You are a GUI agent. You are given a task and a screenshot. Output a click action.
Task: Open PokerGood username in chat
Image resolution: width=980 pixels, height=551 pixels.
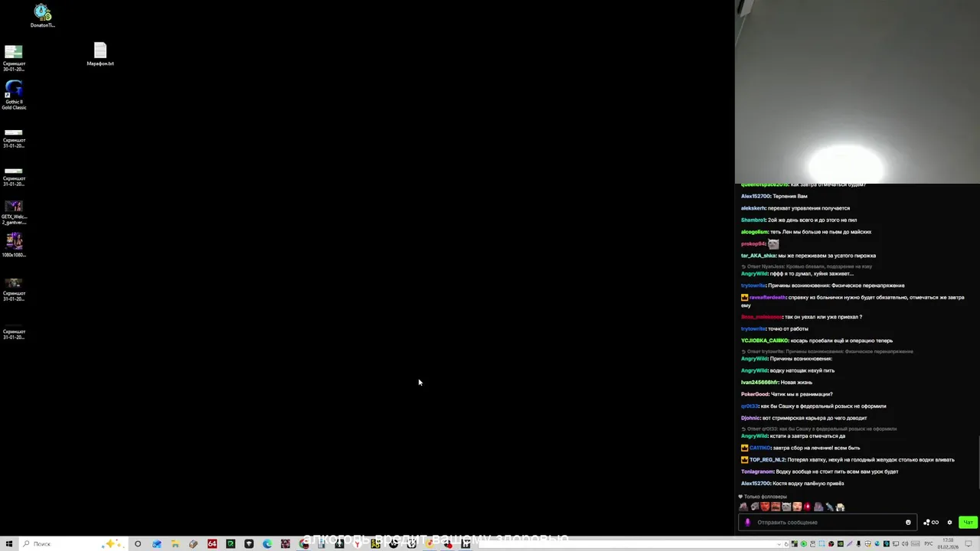click(x=754, y=394)
